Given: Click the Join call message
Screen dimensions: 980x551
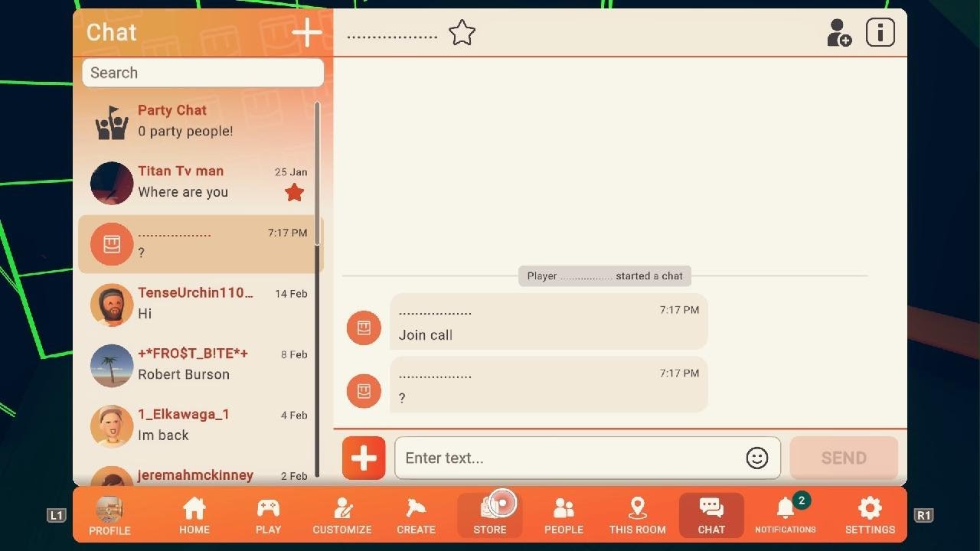Looking at the screenshot, I should [x=549, y=321].
